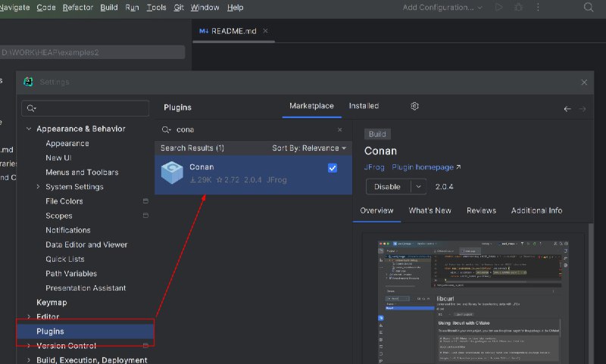Select the Conan plugin result
Screen dimensions: 606x364
pos(253,175)
